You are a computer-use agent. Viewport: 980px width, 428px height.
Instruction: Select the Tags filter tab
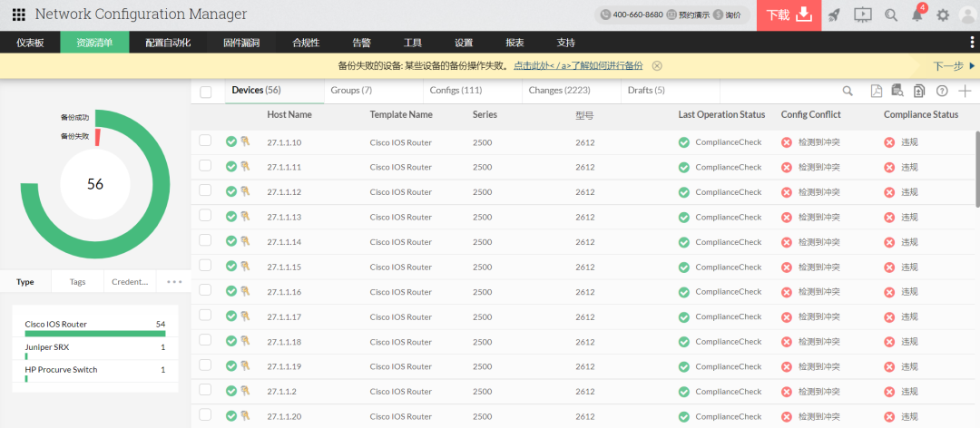tap(77, 282)
